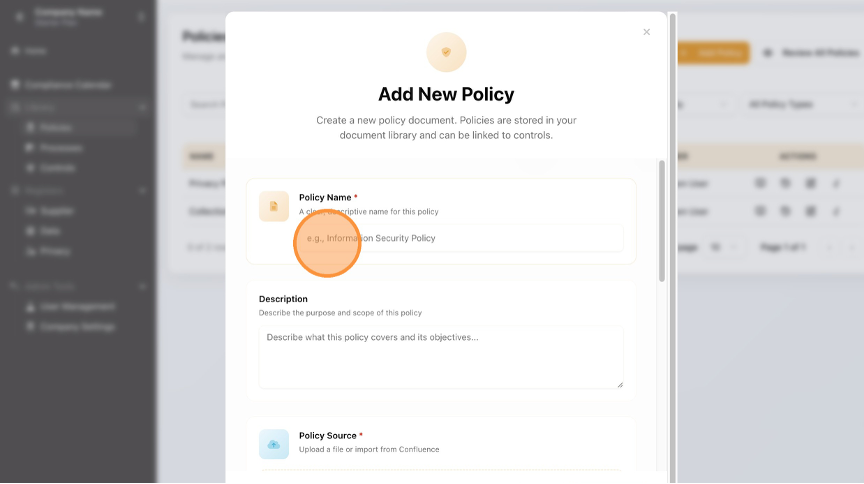Image resolution: width=864 pixels, height=484 pixels.
Task: Click the first action icon in first policy row
Action: click(760, 183)
